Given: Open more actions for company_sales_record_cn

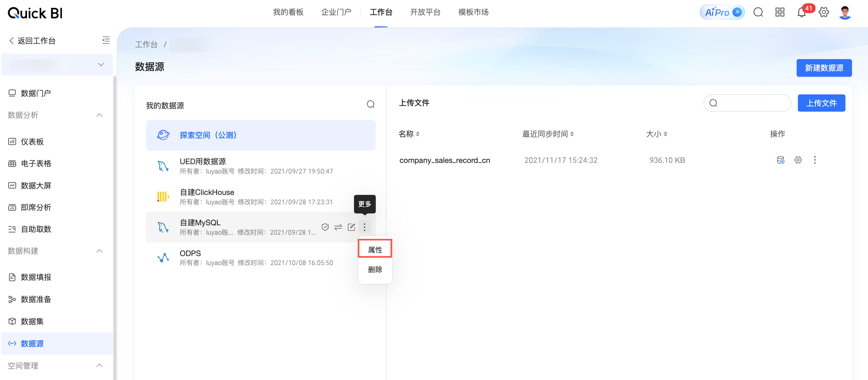Looking at the screenshot, I should pyautogui.click(x=815, y=160).
